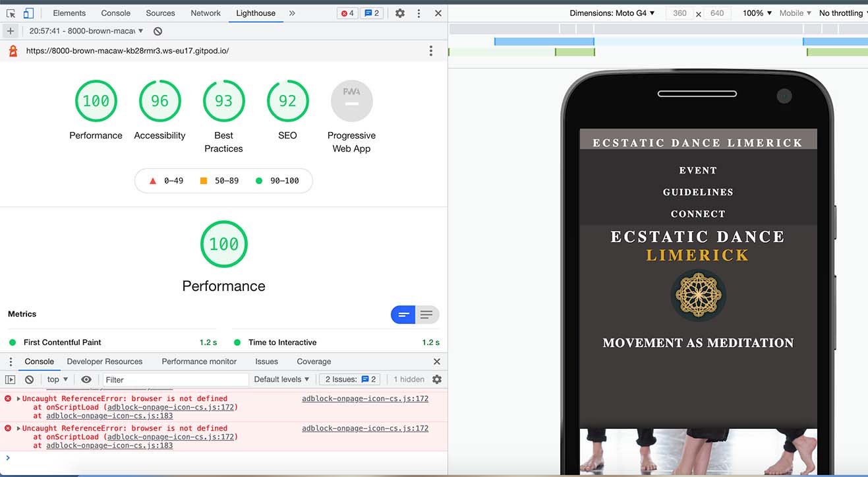Image resolution: width=868 pixels, height=477 pixels.
Task: Expand first Uncaught ReferenceError entry
Action: [x=18, y=398]
